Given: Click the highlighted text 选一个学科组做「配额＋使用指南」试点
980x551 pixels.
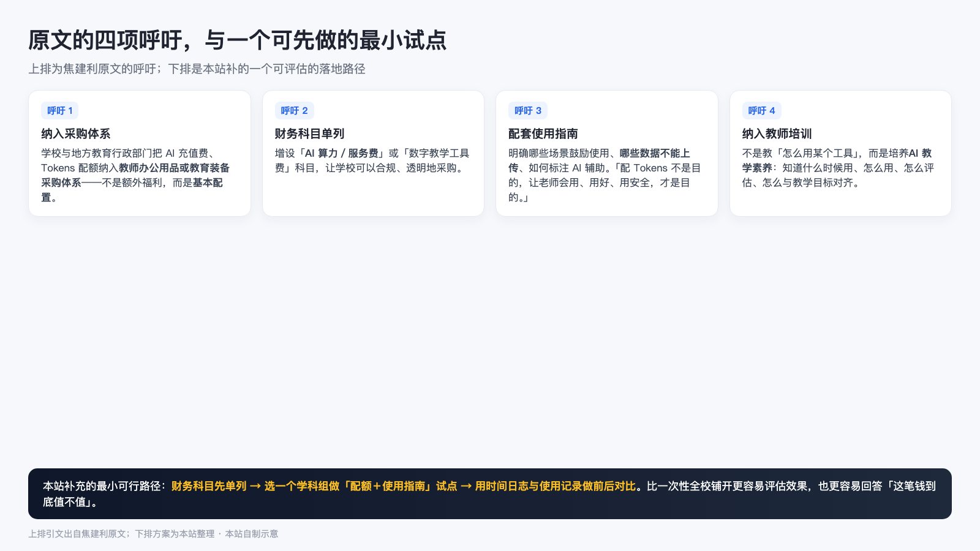Looking at the screenshot, I should click(x=361, y=486).
